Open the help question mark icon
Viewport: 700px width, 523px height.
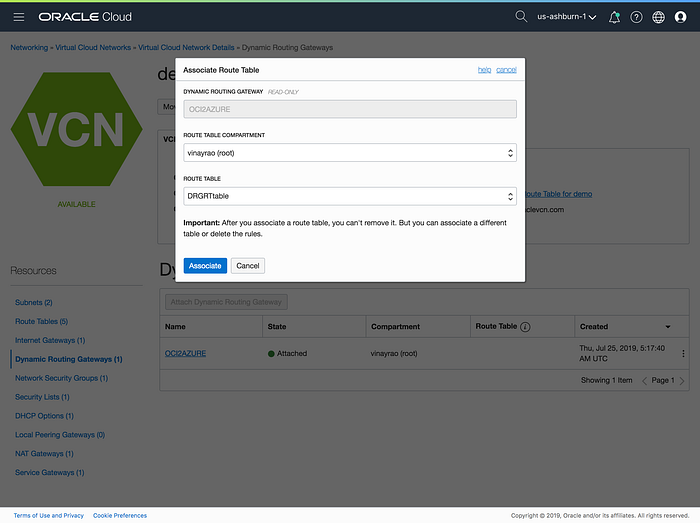coord(636,17)
